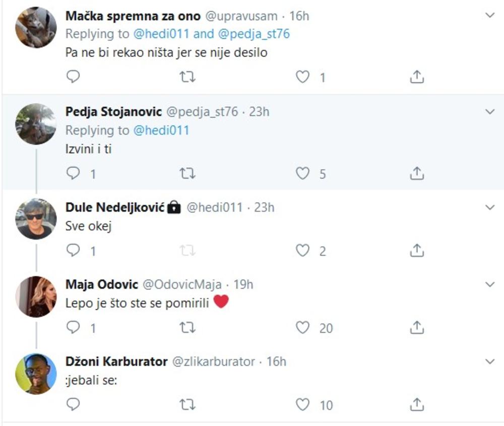Open Maja Odovic's profile picture
This screenshot has width=504, height=426.
coord(36,296)
